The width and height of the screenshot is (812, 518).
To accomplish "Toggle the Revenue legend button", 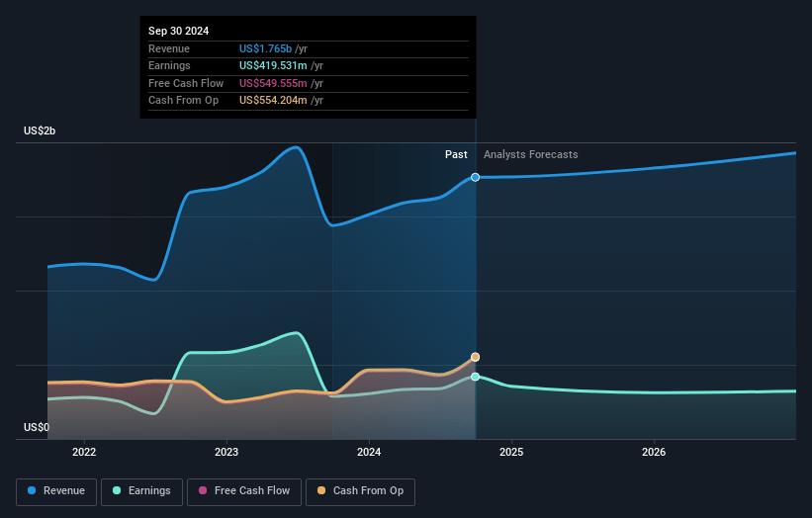I will coord(56,491).
